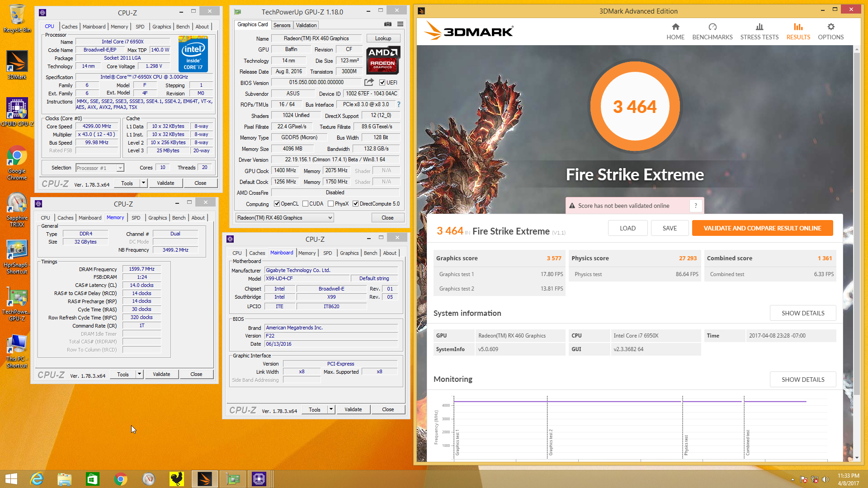The width and height of the screenshot is (868, 488).
Task: Open GPU selection dropdown Radeon RX 460
Action: click(284, 218)
